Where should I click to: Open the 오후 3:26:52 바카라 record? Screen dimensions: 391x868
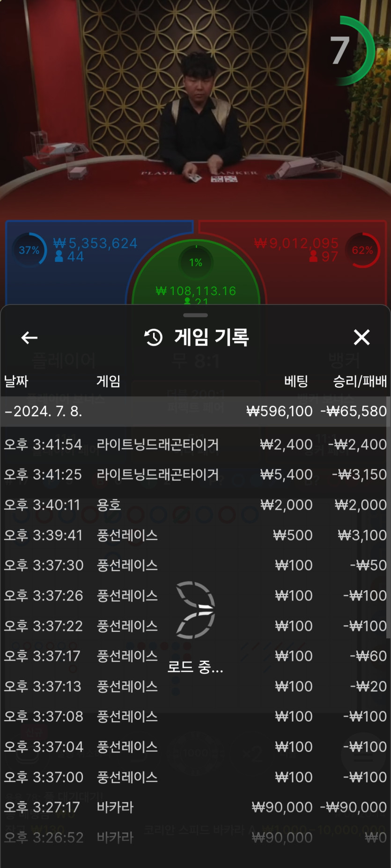pos(195,838)
